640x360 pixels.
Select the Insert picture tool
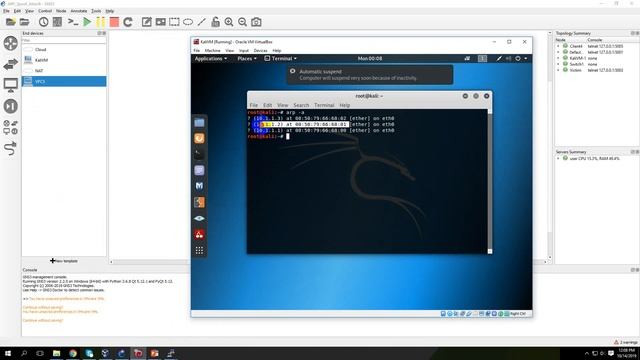(x=160, y=22)
